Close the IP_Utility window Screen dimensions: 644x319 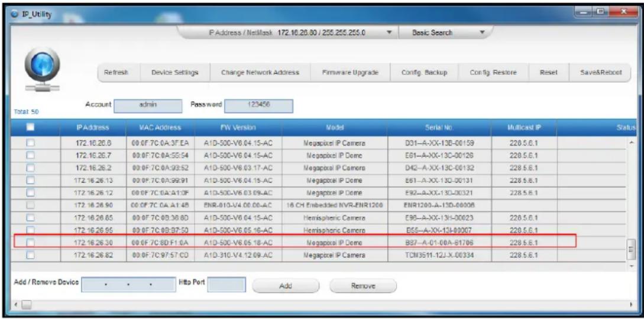click(x=625, y=10)
